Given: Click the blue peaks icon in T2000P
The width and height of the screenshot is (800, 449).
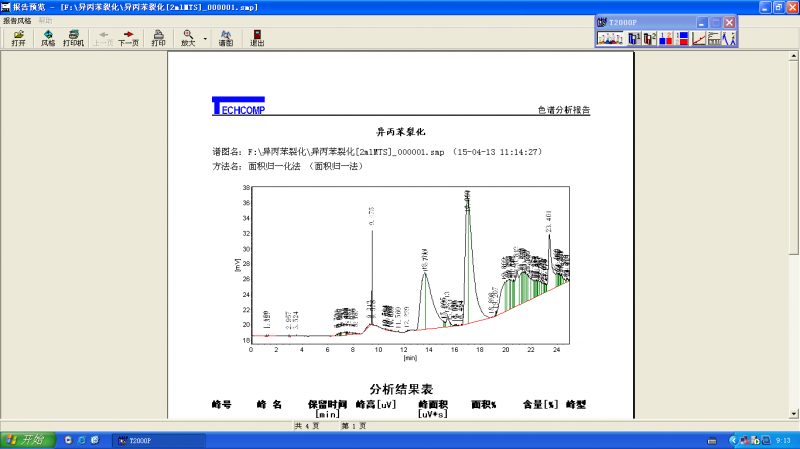Looking at the screenshot, I should coord(729,38).
